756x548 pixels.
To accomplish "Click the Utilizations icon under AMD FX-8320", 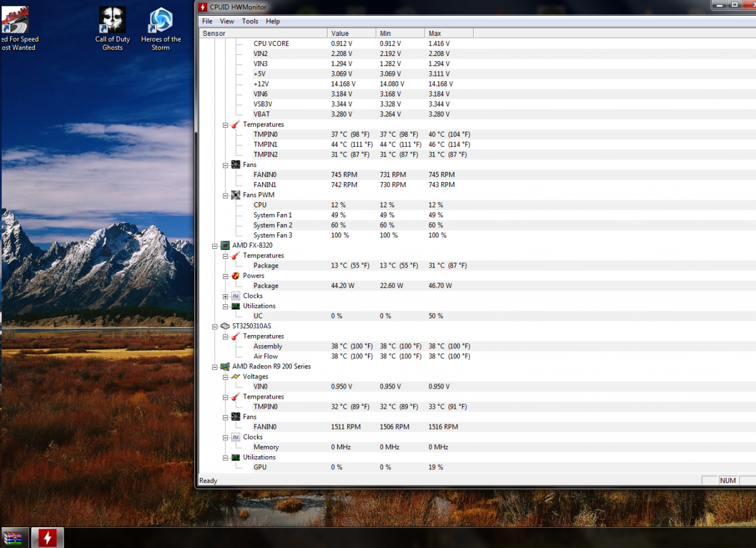I will 235,305.
